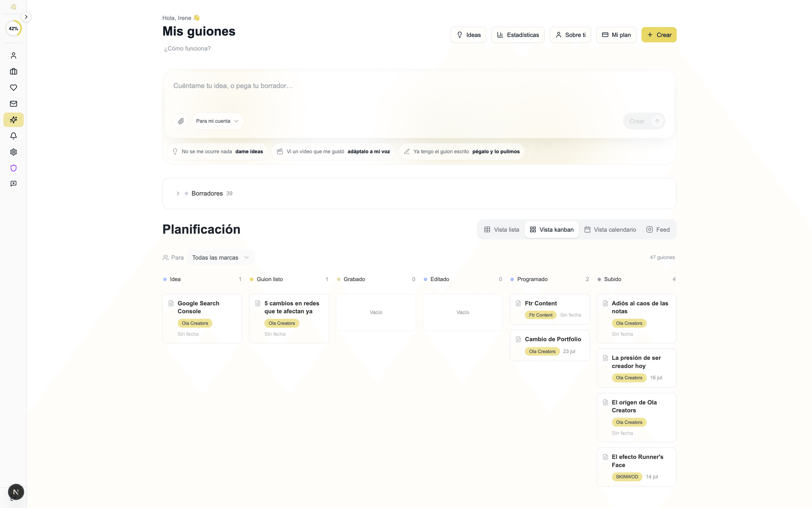
Task: Choose the pégalo y lo pulimos suggestion chip
Action: pos(461,152)
